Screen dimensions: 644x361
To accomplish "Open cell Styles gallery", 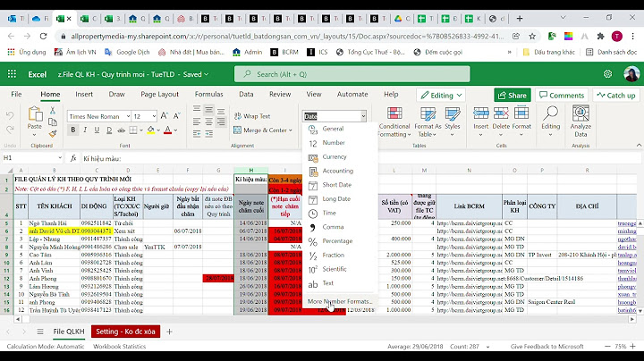I will pyautogui.click(x=453, y=122).
